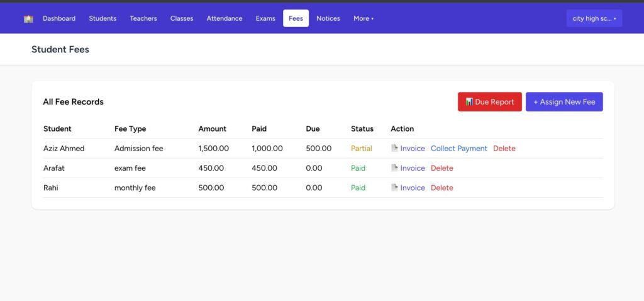Open the Teachers section
Screen dimensions: 644x301
pos(143,18)
